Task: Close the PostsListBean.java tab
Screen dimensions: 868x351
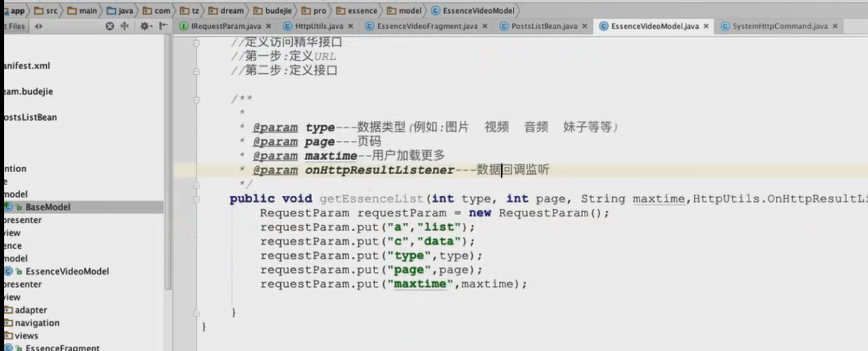Action: tap(585, 26)
